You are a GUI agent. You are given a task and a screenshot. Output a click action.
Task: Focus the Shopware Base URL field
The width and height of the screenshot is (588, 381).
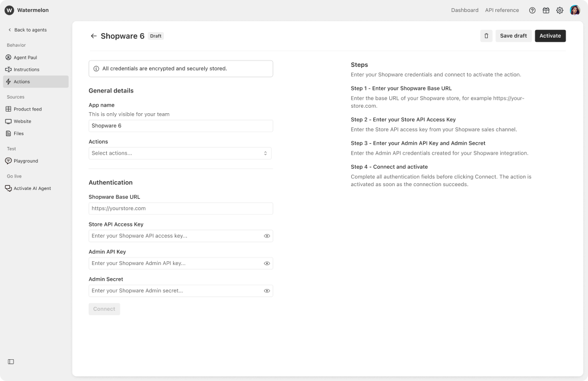181,208
